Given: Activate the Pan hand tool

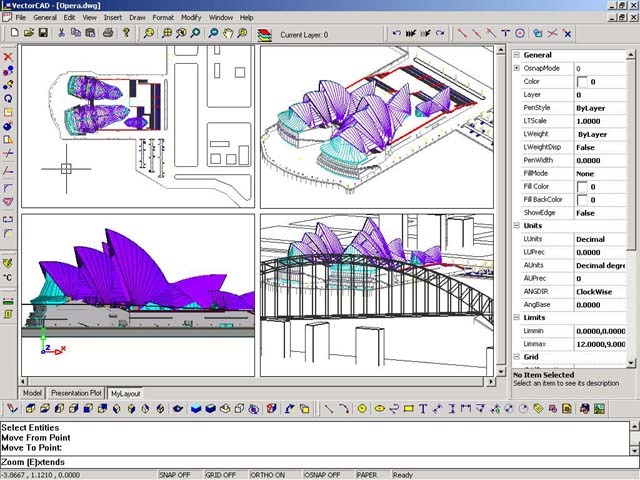Looking at the screenshot, I should click(228, 33).
